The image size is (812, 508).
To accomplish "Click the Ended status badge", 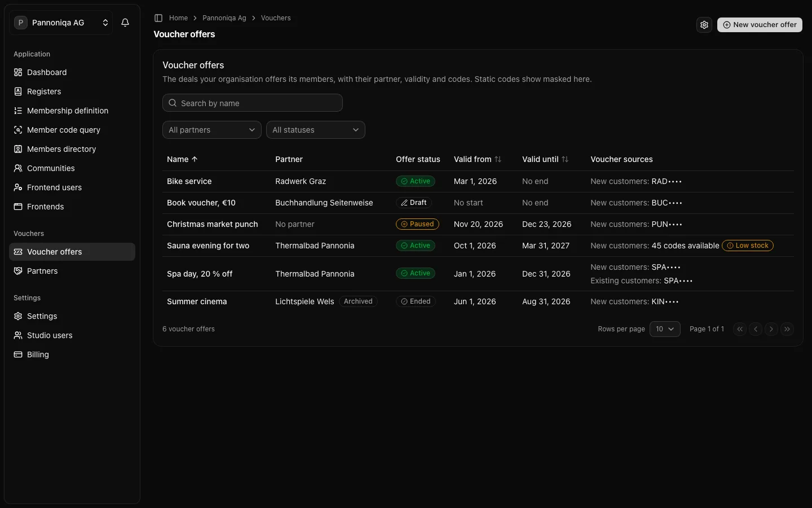I will [416, 301].
